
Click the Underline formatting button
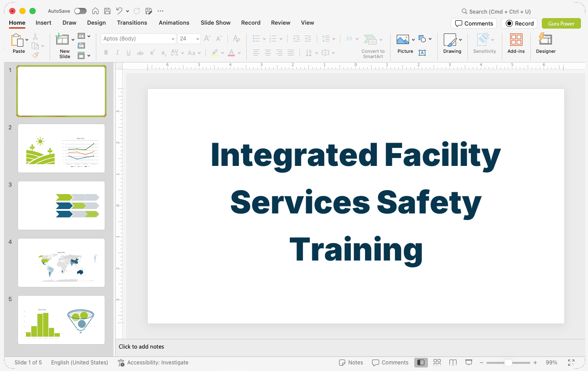coord(128,53)
